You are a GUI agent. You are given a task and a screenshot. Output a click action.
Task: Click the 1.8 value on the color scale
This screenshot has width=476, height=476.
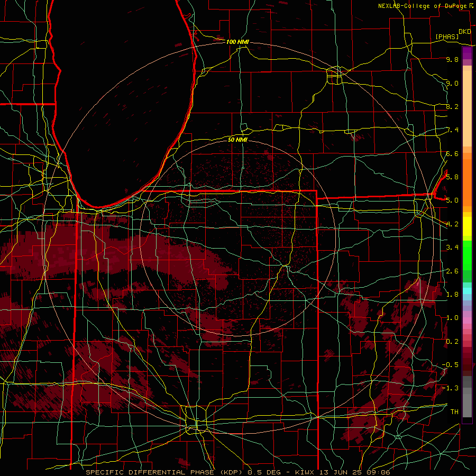point(452,294)
